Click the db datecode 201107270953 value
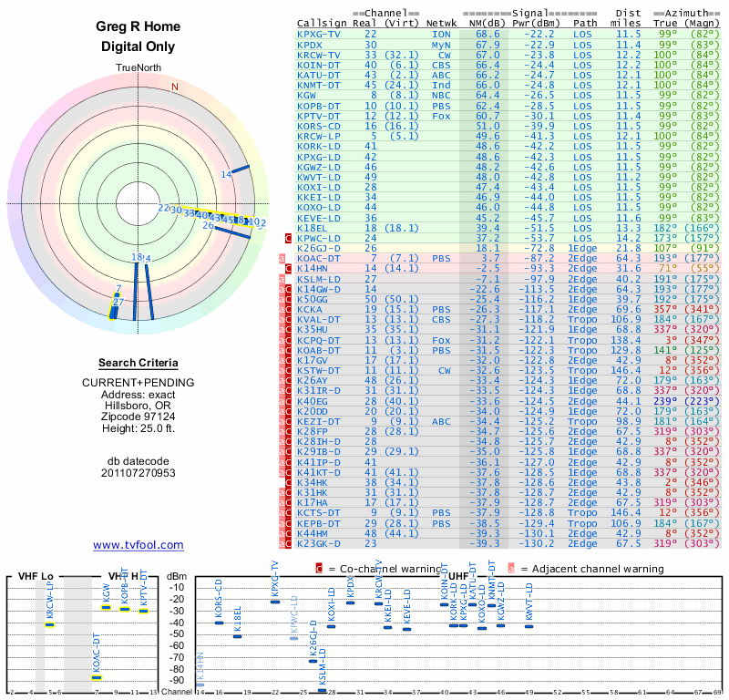The image size is (729, 700). (139, 473)
